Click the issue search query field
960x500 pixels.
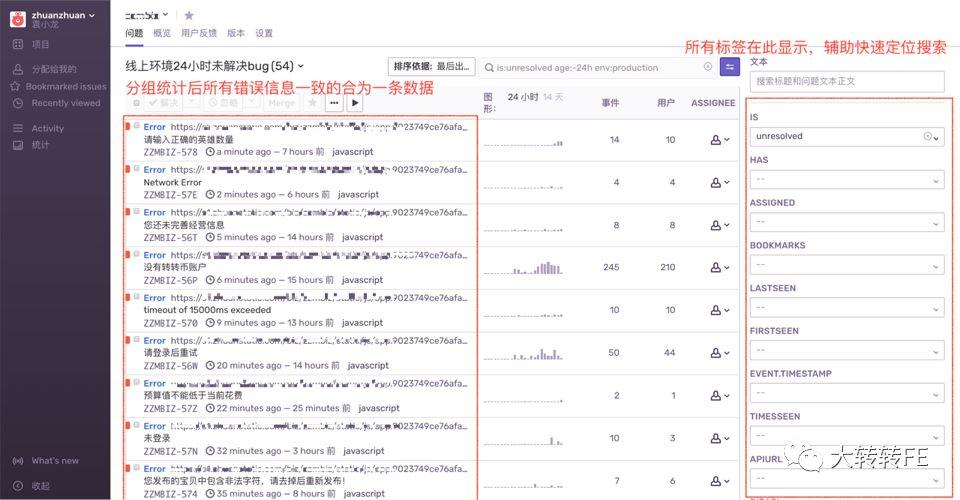[x=598, y=67]
